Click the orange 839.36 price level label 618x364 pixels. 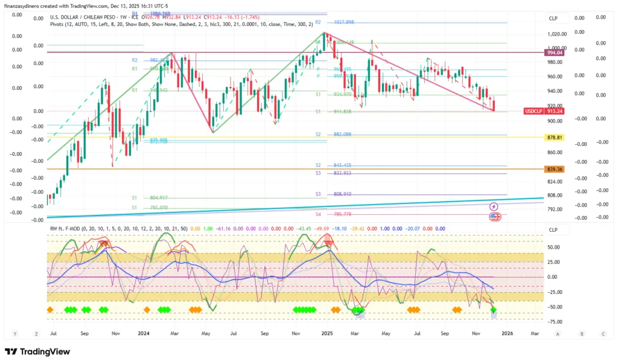pos(555,169)
